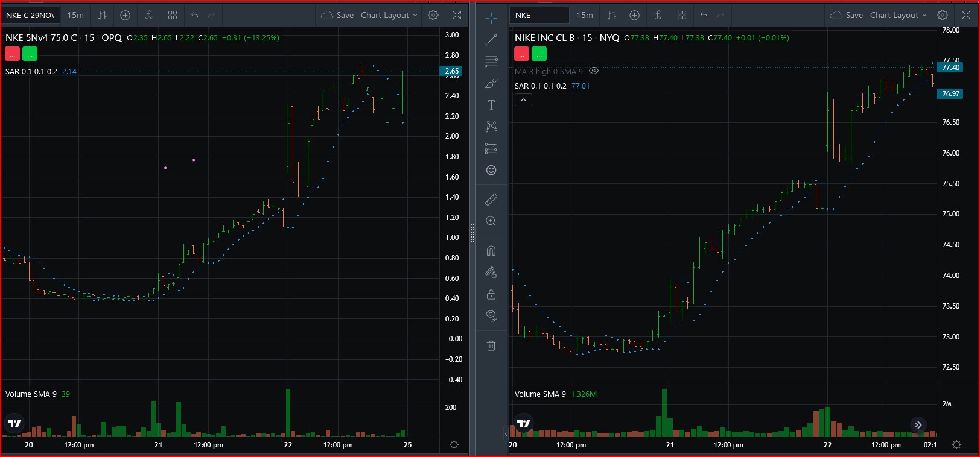Select the text annotation tool
The height and width of the screenshot is (457, 980).
pos(491,105)
